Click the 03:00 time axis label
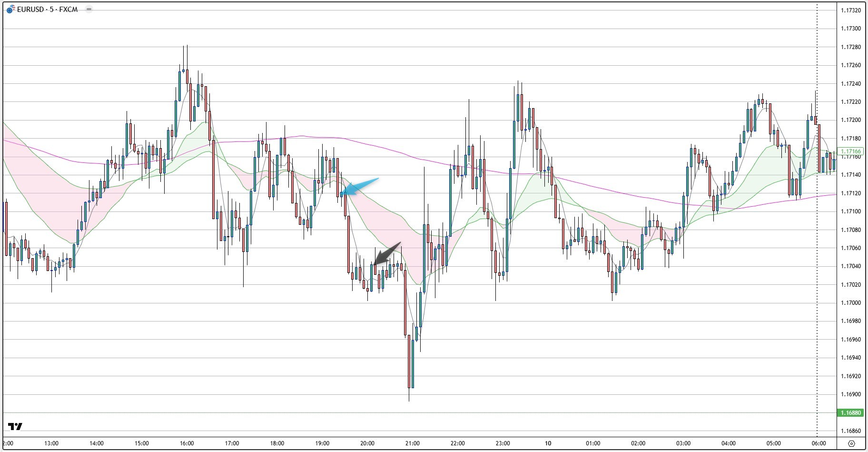This screenshot has width=868, height=452. point(683,443)
